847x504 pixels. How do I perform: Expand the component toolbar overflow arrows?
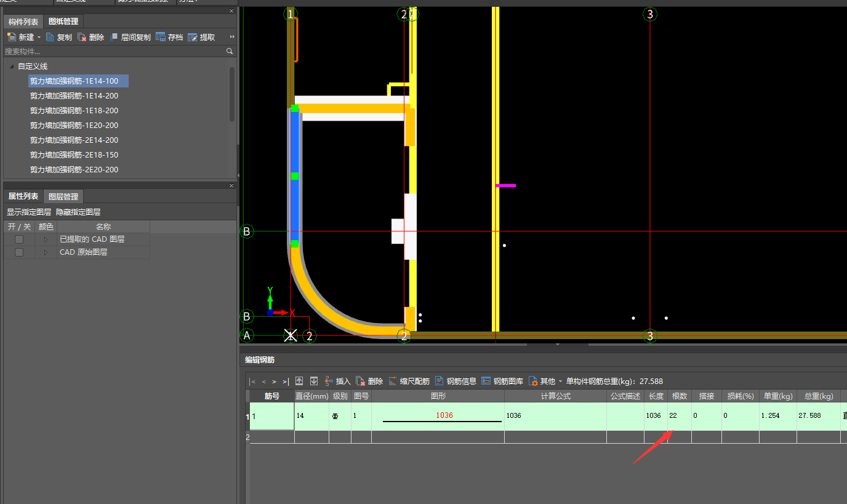click(x=232, y=38)
